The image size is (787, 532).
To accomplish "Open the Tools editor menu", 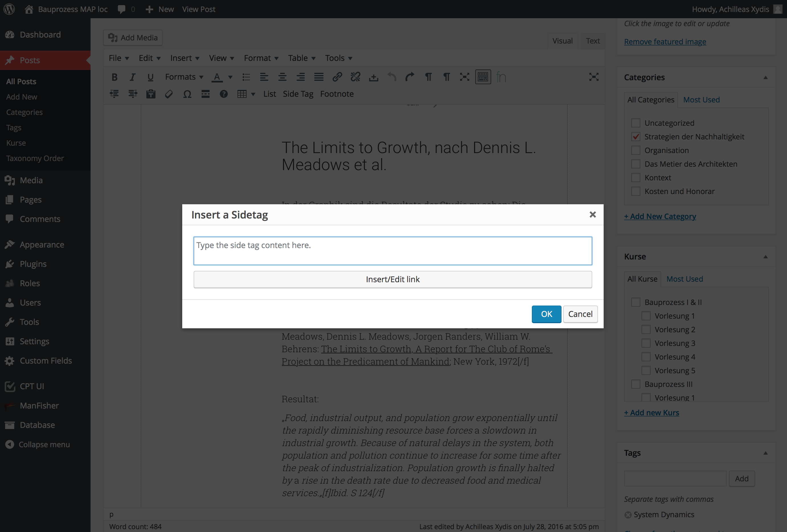I will pyautogui.click(x=339, y=58).
